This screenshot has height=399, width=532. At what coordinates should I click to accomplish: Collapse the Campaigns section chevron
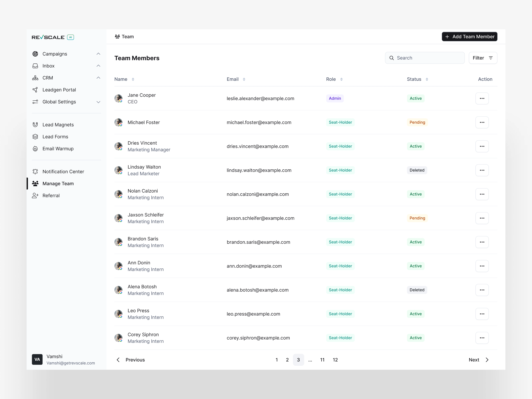point(98,54)
